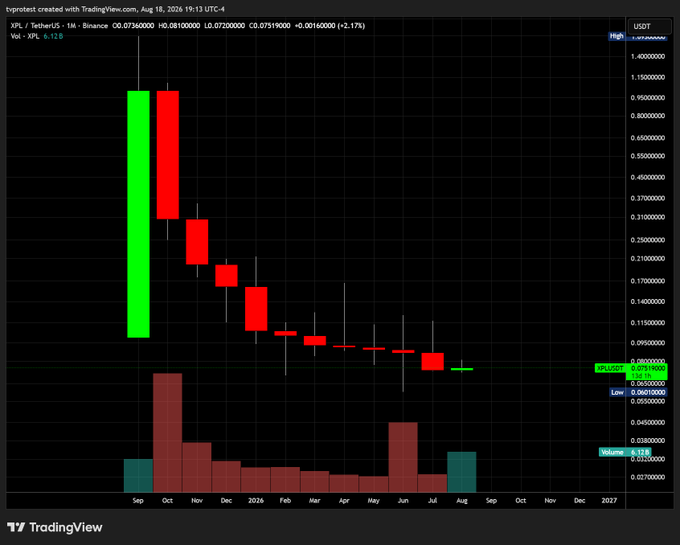The image size is (680, 545).
Task: Click the +0.00160000 (+2.17%) change text
Action: 330,26
